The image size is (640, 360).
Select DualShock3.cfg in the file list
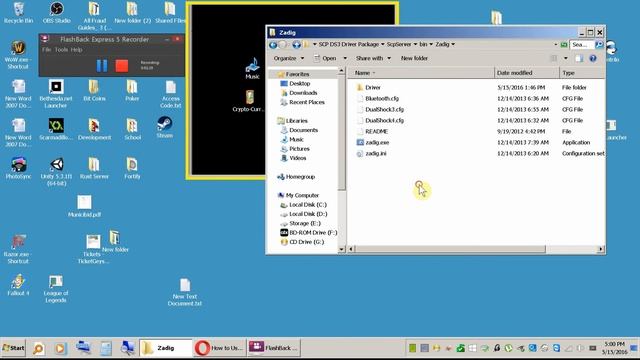[x=380, y=109]
